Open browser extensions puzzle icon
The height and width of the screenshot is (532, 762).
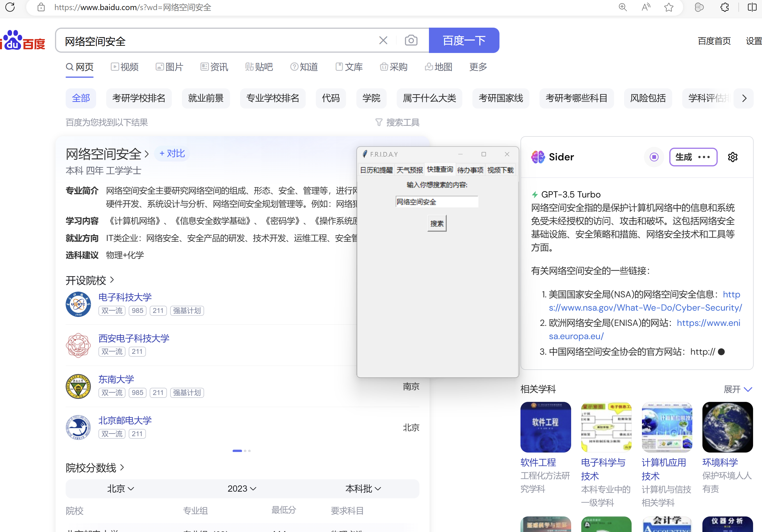pyautogui.click(x=725, y=7)
